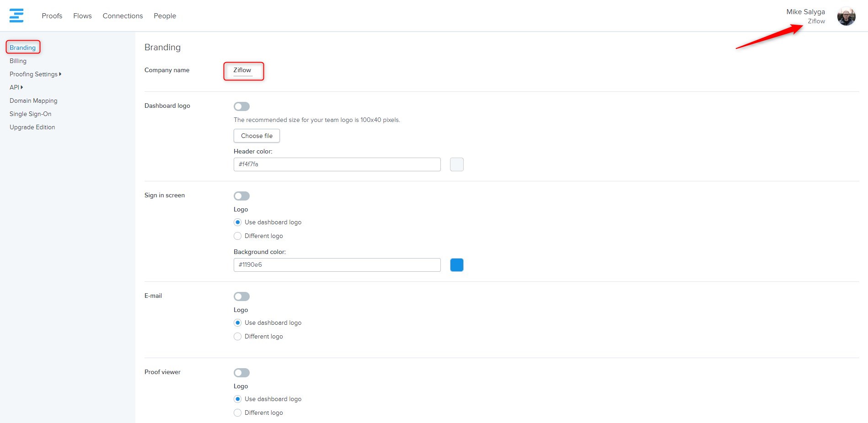The width and height of the screenshot is (868, 423).
Task: Click the Ziflow logo icon
Action: [x=16, y=16]
